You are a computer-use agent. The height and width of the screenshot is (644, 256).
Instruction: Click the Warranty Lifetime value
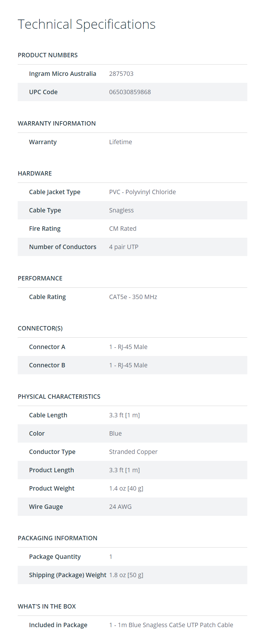click(x=120, y=142)
